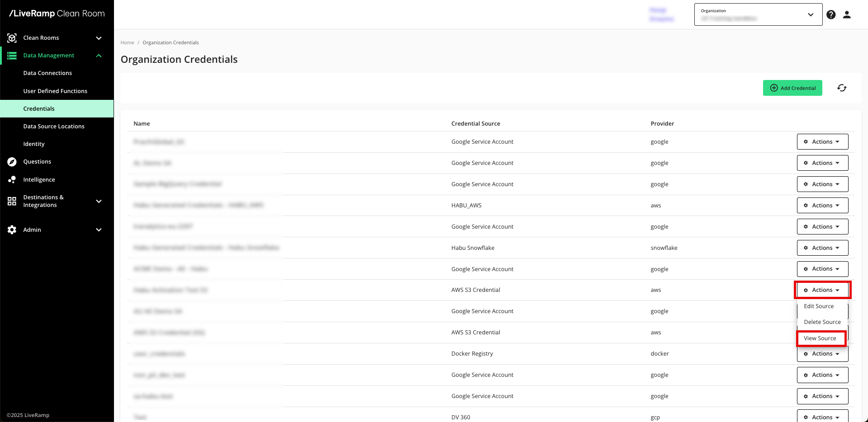The width and height of the screenshot is (868, 422).
Task: Click the Questions compass icon
Action: [12, 162]
